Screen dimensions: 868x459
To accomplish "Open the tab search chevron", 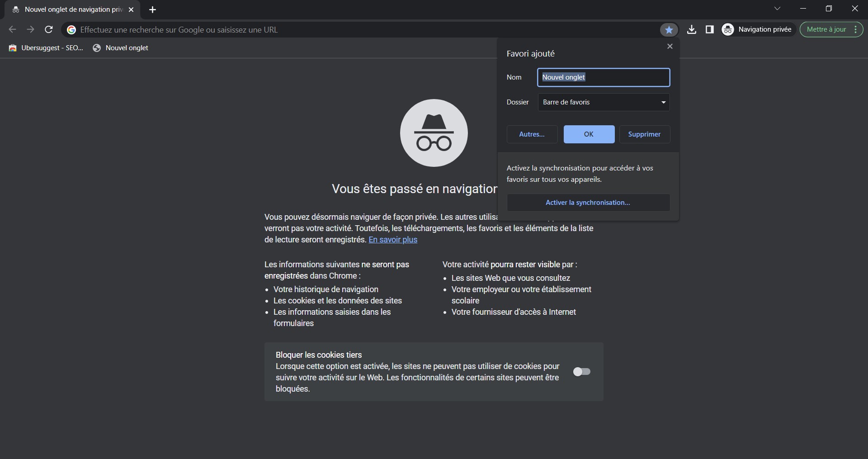I will [777, 9].
